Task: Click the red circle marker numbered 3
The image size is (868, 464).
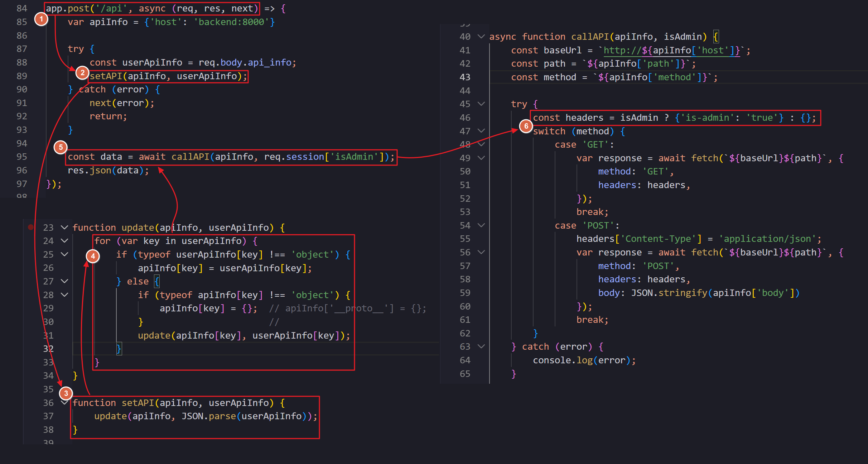Action: (66, 393)
